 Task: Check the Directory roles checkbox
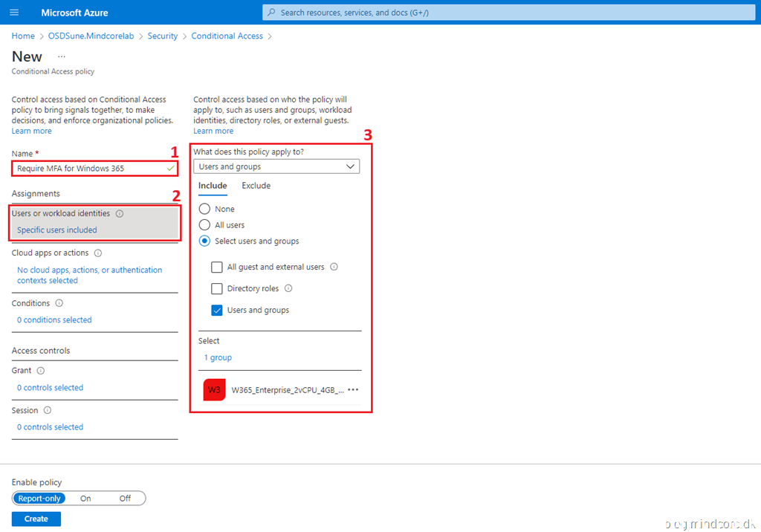(x=217, y=289)
